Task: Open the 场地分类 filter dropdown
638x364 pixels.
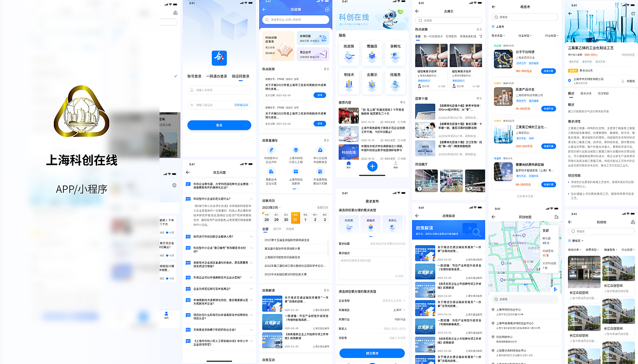Action: click(x=575, y=249)
